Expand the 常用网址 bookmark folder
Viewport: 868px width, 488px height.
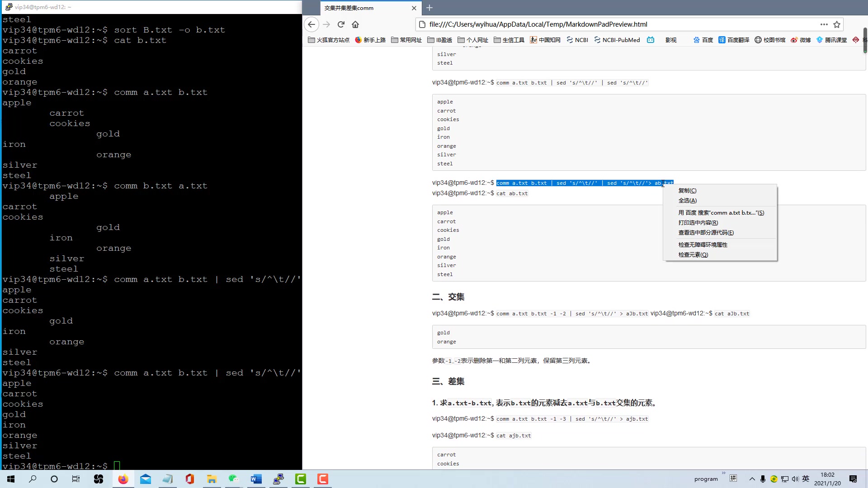click(x=406, y=40)
